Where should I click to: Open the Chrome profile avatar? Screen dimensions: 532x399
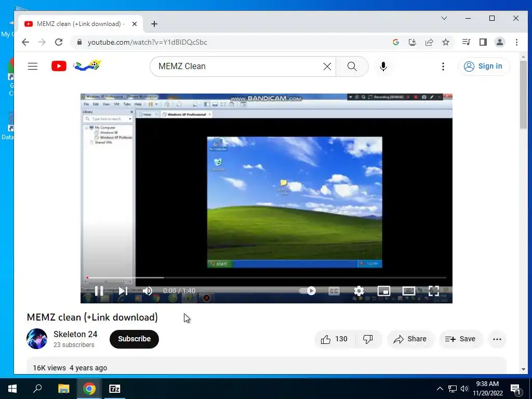point(500,42)
